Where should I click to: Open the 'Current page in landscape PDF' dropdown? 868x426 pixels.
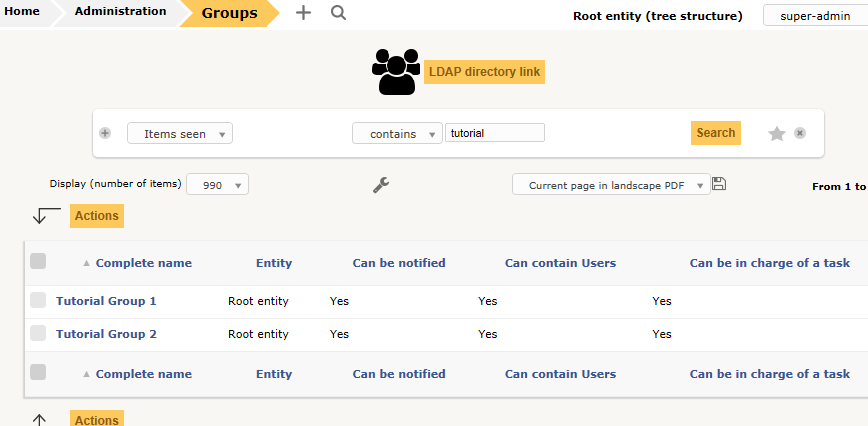coord(610,185)
